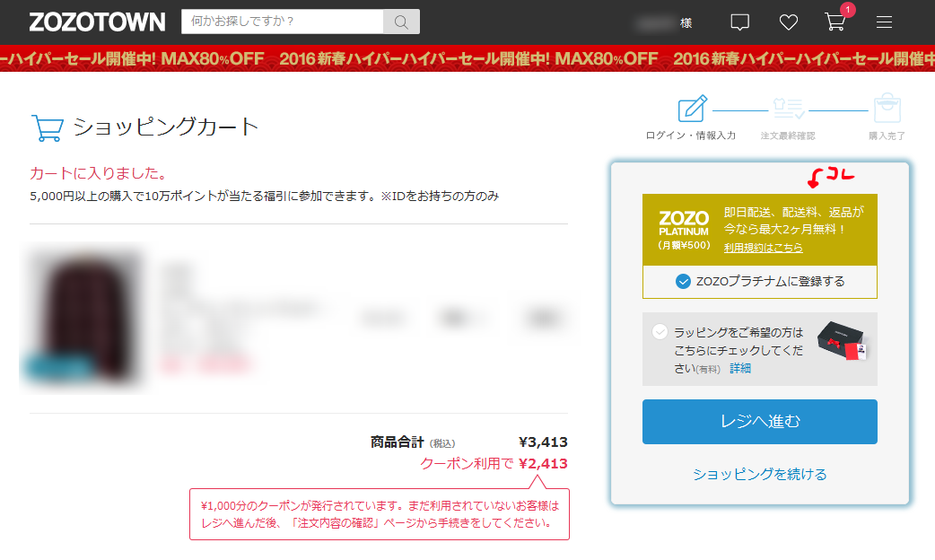Viewport: 935px width, 560px height.
Task: Click the 即日配送 platinum promo text
Action: tap(793, 220)
